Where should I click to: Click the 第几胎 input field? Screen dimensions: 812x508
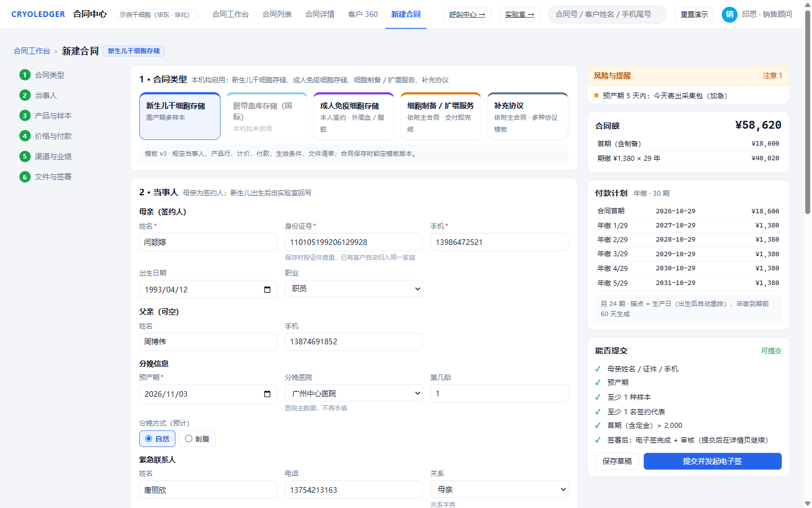point(499,393)
